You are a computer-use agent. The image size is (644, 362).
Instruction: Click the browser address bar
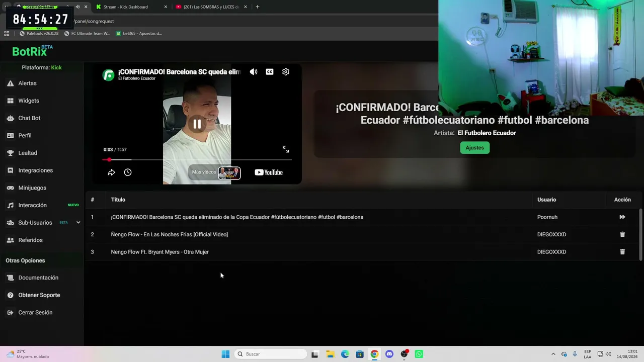click(x=252, y=21)
